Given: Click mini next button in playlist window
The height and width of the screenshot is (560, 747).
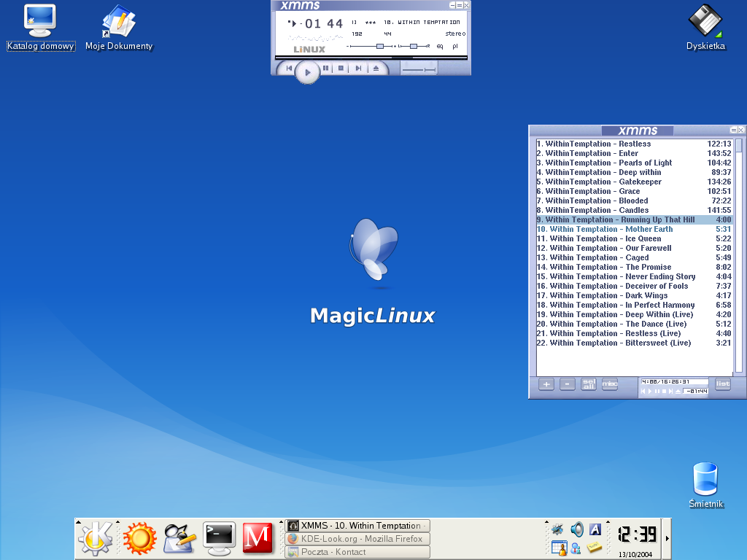Looking at the screenshot, I should tap(671, 392).
